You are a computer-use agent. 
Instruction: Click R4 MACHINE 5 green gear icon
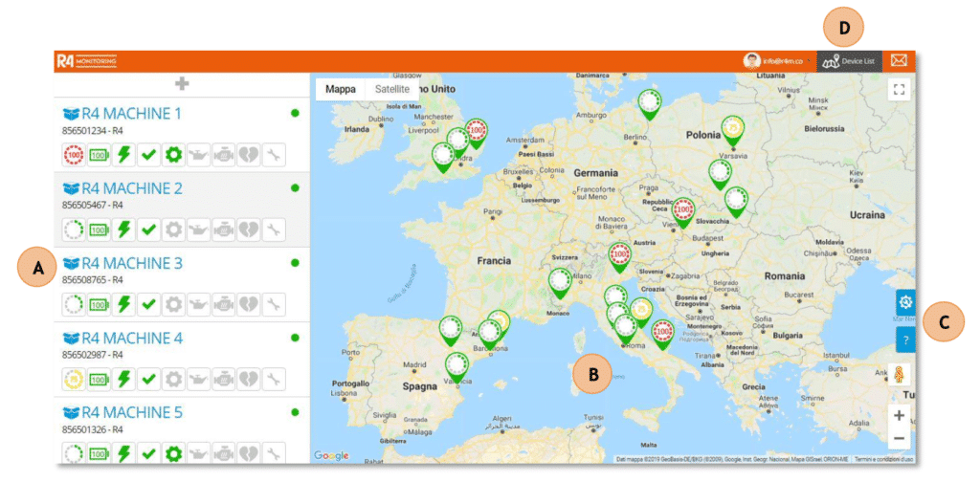(174, 453)
